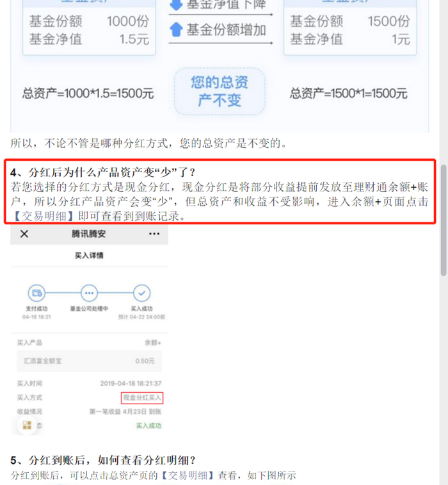Click the vertical scrollbar thumb on the right

[x=444, y=220]
